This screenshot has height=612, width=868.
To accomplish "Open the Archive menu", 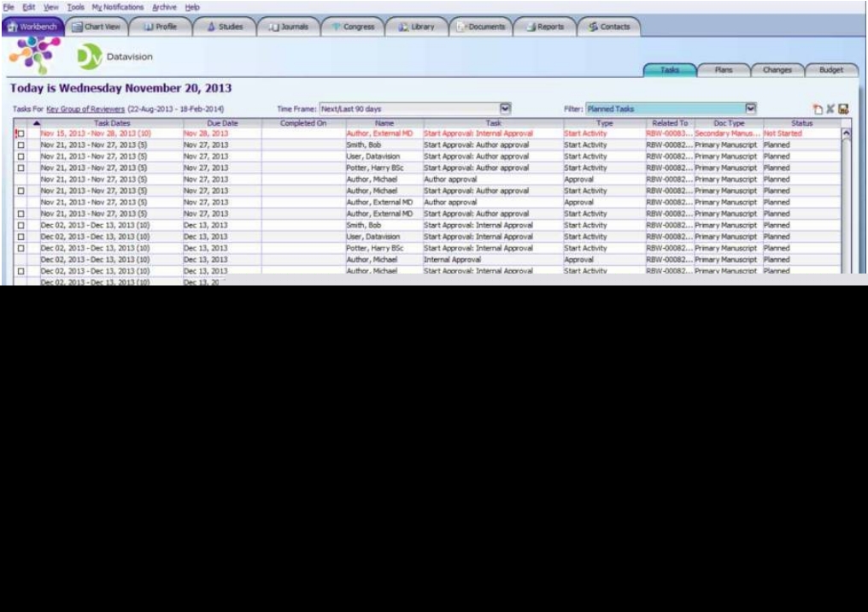I will tap(164, 7).
